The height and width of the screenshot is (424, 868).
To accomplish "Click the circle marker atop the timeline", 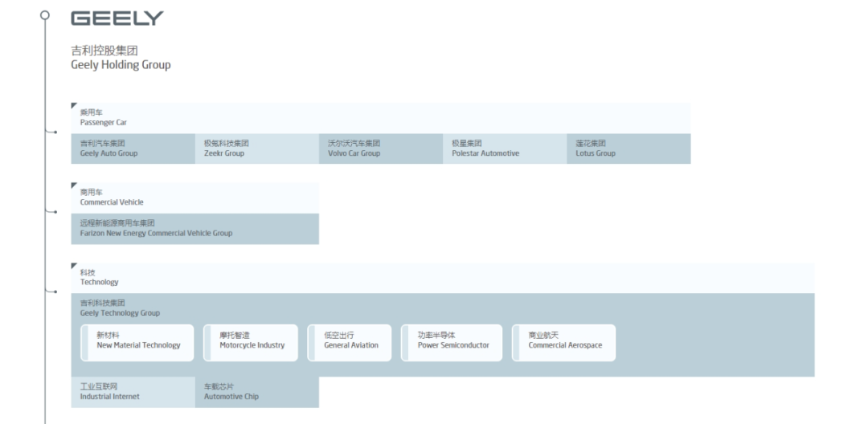I will click(45, 15).
